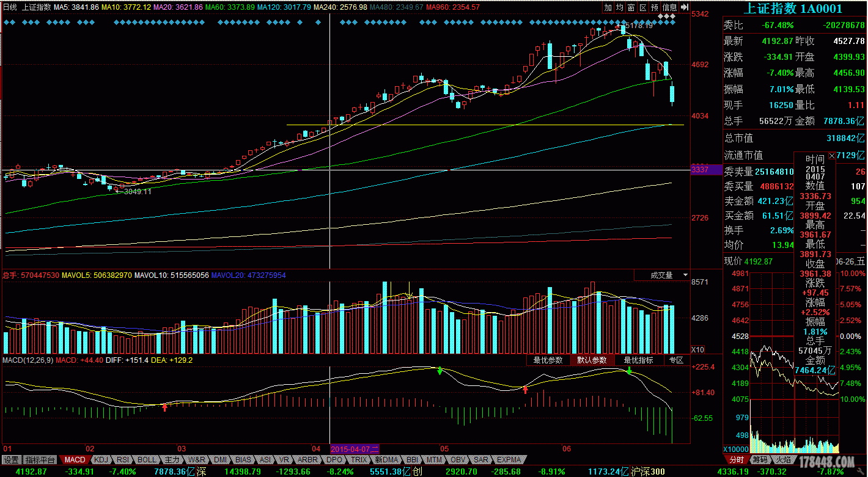The height and width of the screenshot is (477, 868).
Task: Click the 窗 window button
Action: [631, 7]
